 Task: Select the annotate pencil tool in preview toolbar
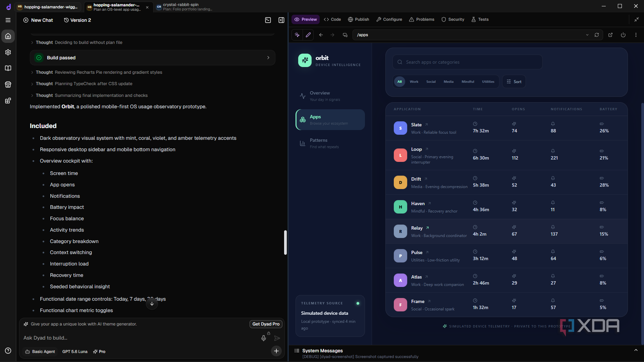tap(308, 35)
